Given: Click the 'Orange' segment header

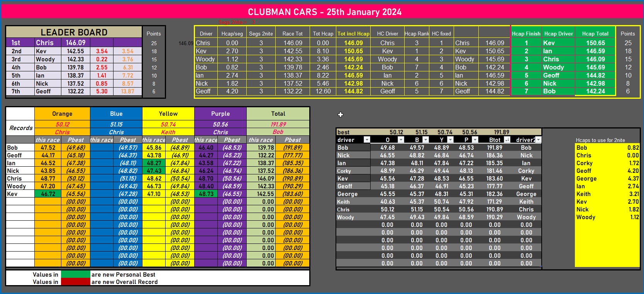Looking at the screenshot, I should point(62,114).
